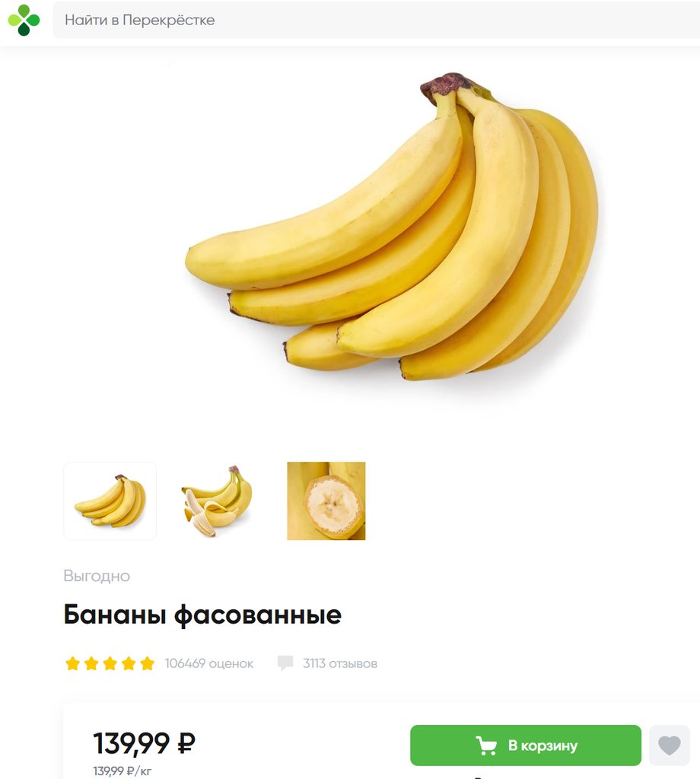View the sliced banana cross-section thumbnail
Viewport: 700px width, 779px height.
tap(326, 501)
